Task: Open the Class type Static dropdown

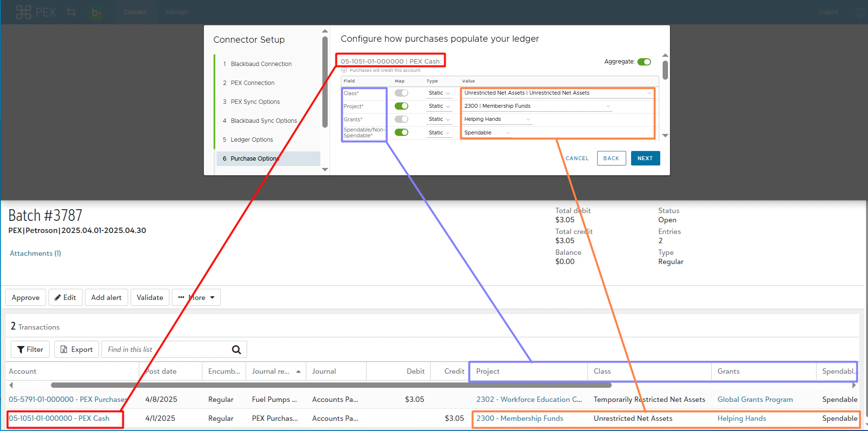Action: [439, 93]
